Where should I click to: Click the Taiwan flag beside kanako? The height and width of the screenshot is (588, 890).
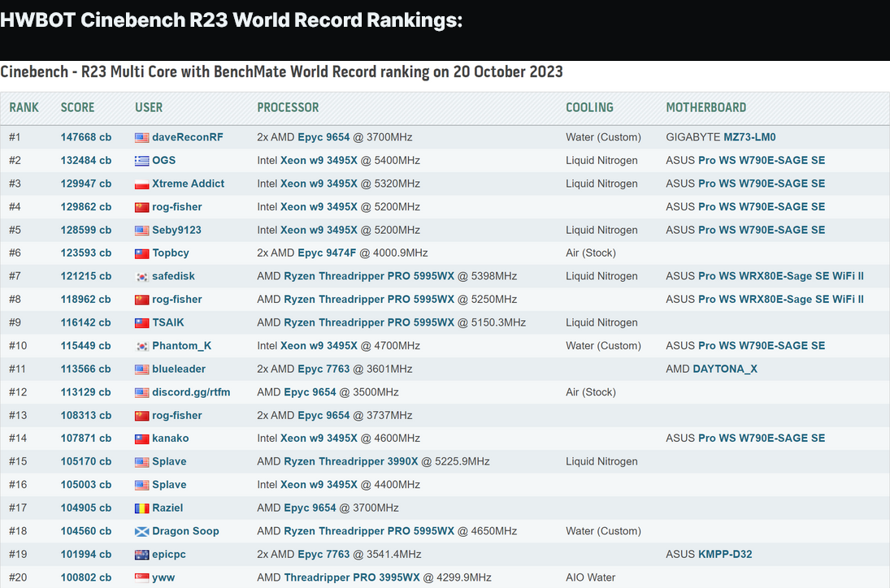tap(142, 439)
